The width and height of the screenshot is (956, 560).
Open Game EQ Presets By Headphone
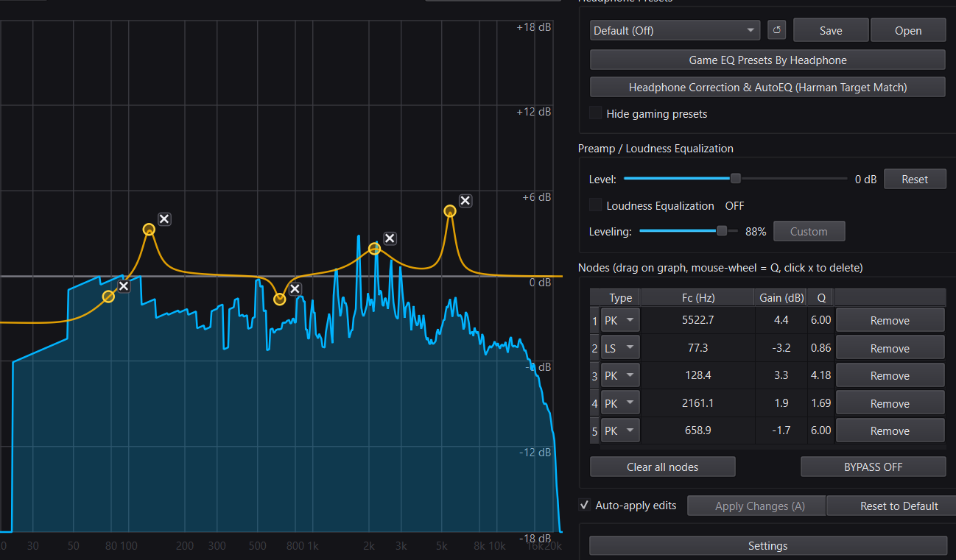767,60
